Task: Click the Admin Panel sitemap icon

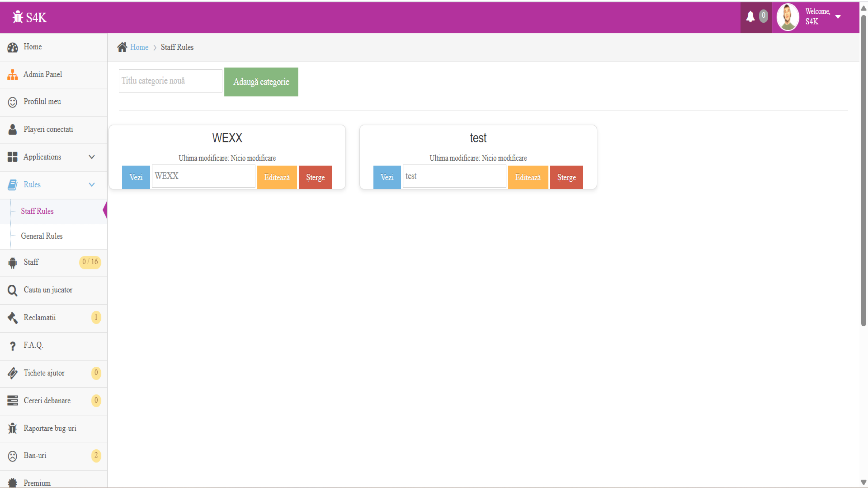Action: pyautogui.click(x=13, y=75)
